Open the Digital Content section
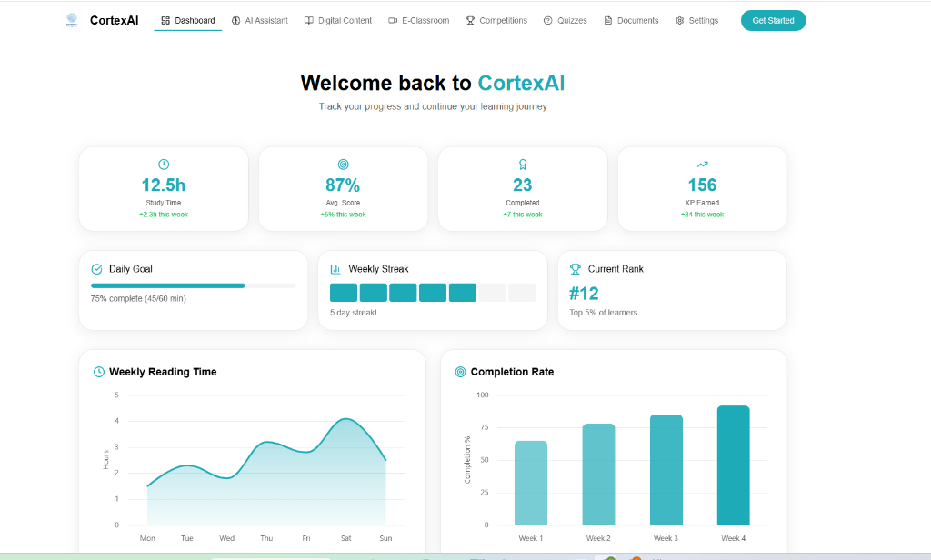Viewport: 931px width, 560px height. click(x=338, y=20)
